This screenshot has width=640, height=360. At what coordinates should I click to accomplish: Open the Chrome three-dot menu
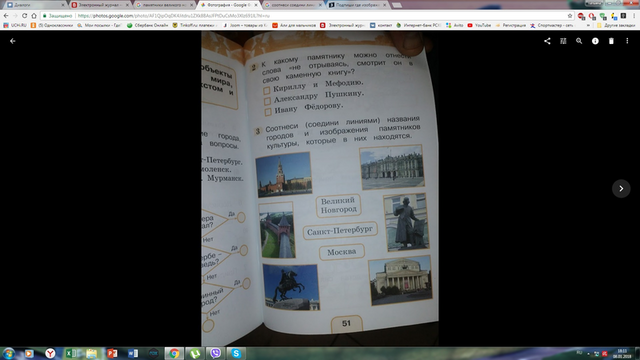point(634,16)
